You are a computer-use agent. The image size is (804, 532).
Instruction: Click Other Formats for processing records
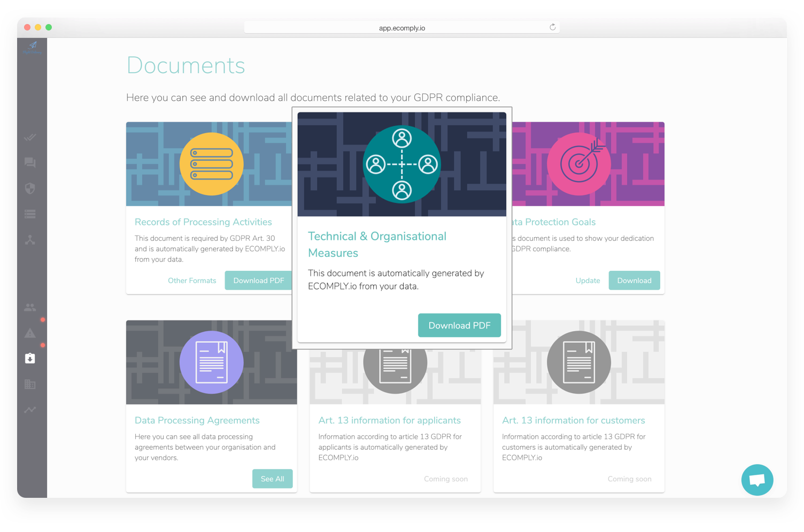coord(192,280)
